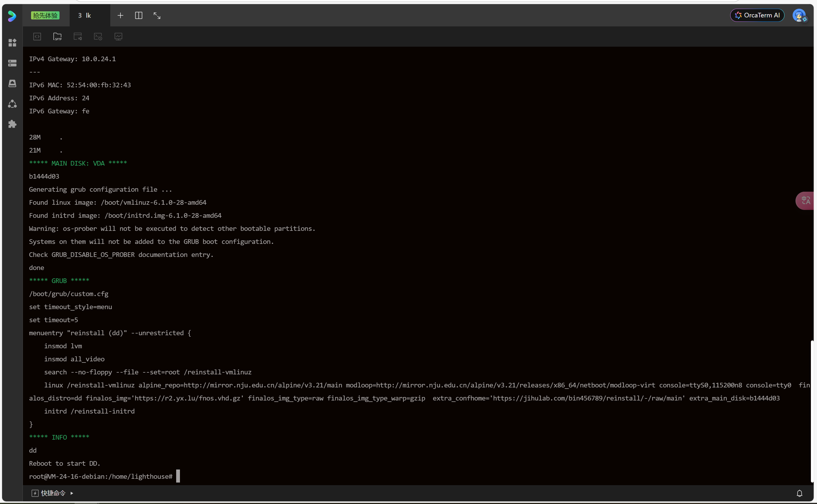Click 'menuentry "reinstall (dd)"' line
The image size is (817, 504).
[x=110, y=333]
